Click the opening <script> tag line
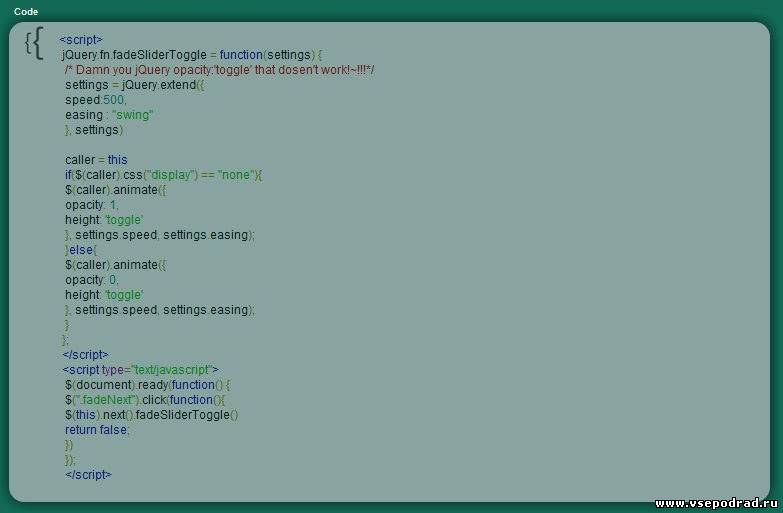 [x=81, y=39]
